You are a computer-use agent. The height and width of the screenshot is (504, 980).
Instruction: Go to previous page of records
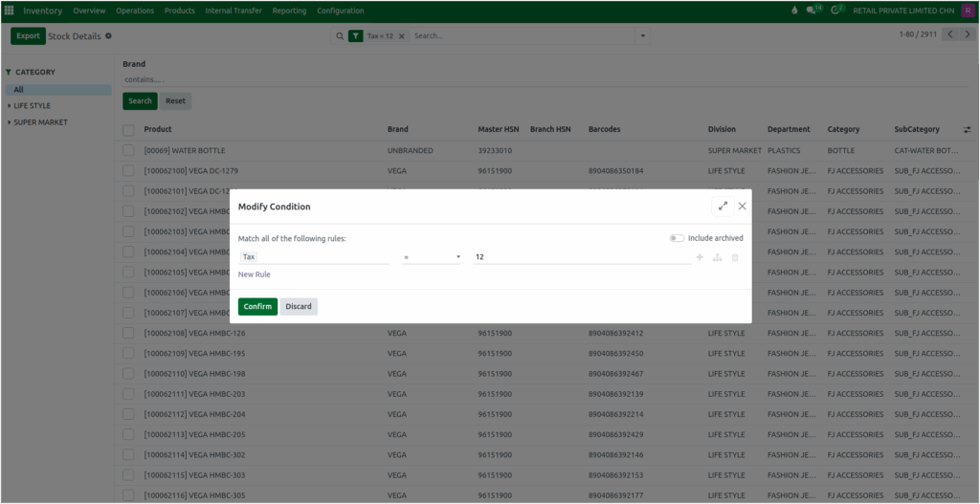point(950,34)
